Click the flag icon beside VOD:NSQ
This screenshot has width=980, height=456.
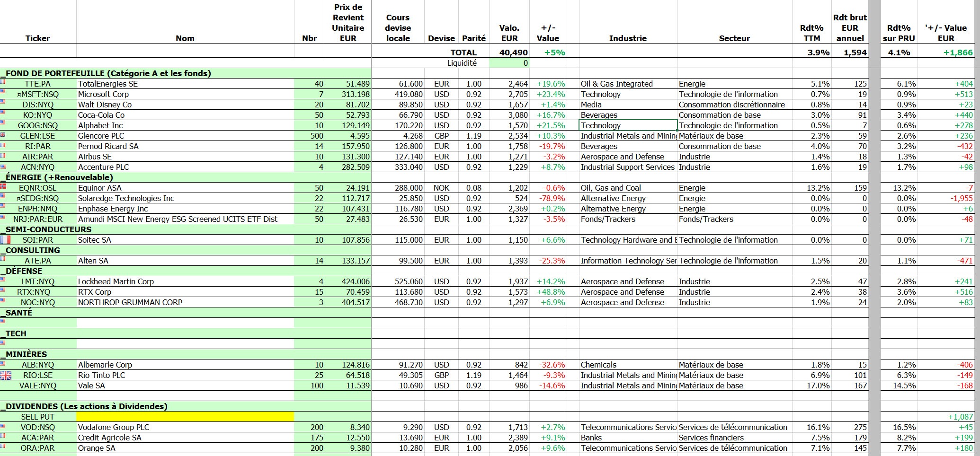(2, 426)
